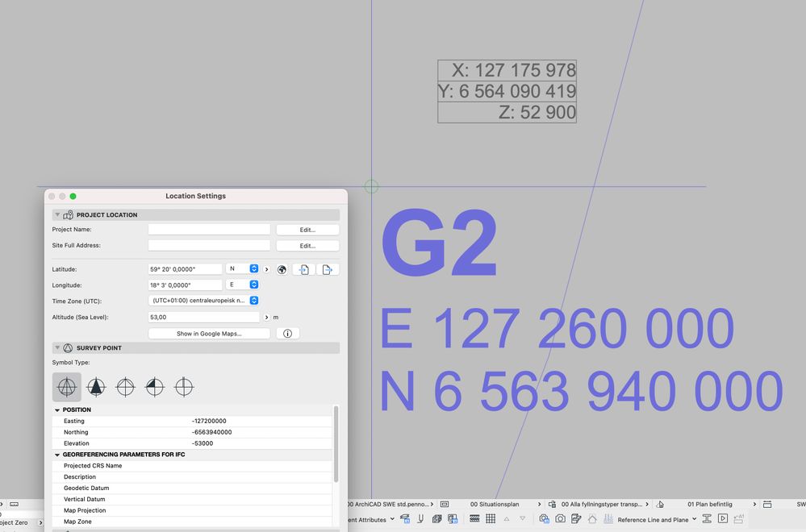Screen dimensions: 806x532
Task: Select the Map Projection row
Action: click(192, 510)
